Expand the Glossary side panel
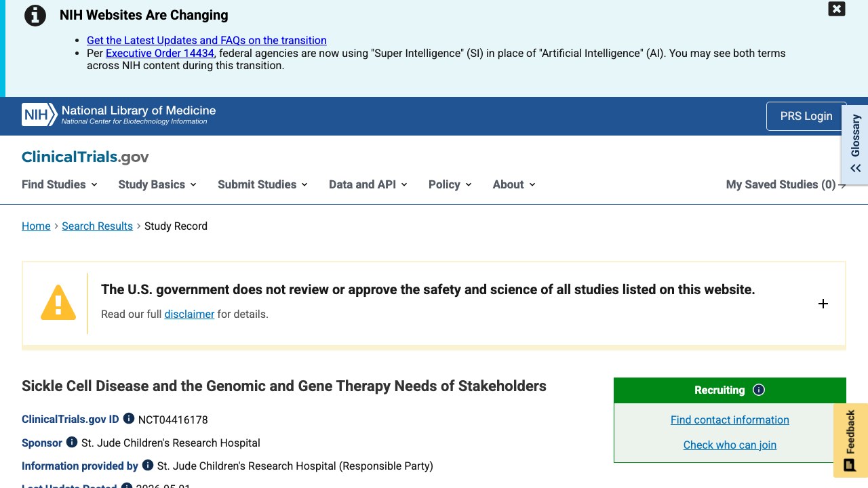This screenshot has height=488, width=868. 855,142
